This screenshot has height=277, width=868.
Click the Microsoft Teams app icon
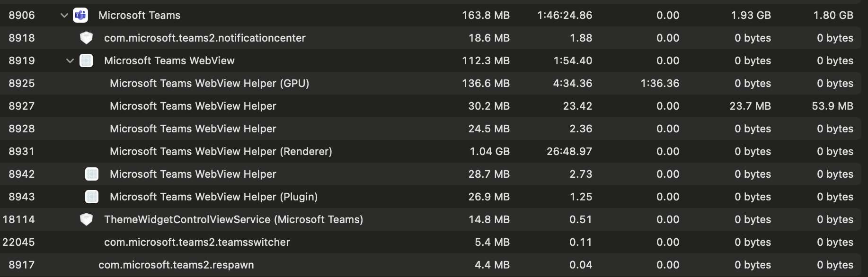tap(81, 15)
